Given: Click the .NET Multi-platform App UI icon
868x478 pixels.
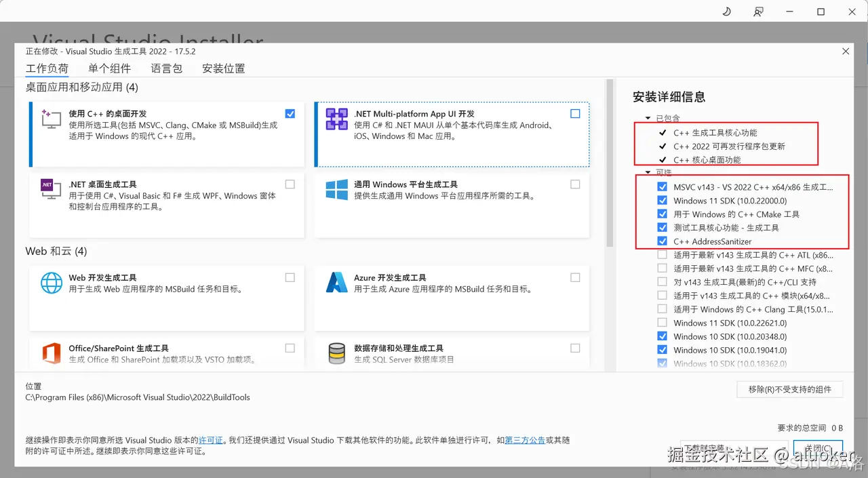Looking at the screenshot, I should (336, 119).
